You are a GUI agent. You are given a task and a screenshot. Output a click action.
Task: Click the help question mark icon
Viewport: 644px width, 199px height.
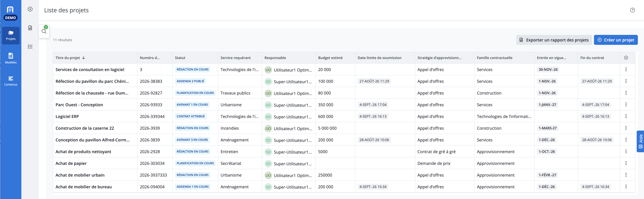[632, 10]
